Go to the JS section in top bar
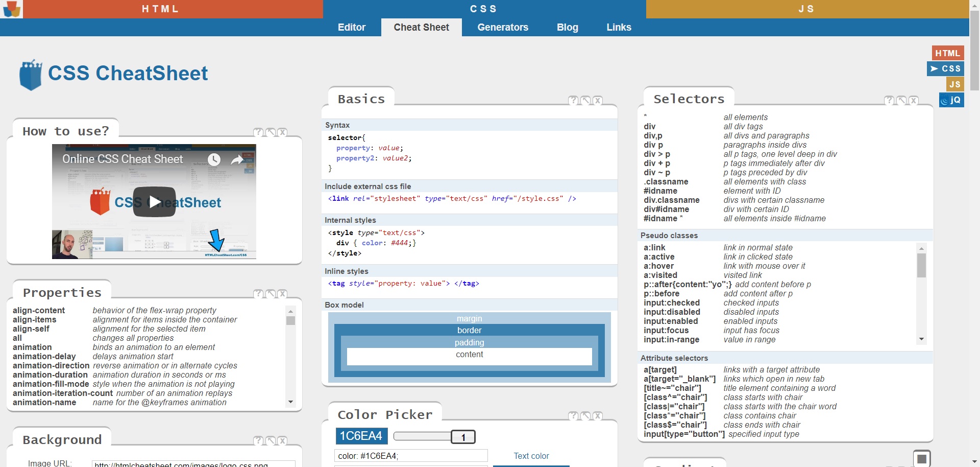The width and height of the screenshot is (980, 467). [806, 9]
